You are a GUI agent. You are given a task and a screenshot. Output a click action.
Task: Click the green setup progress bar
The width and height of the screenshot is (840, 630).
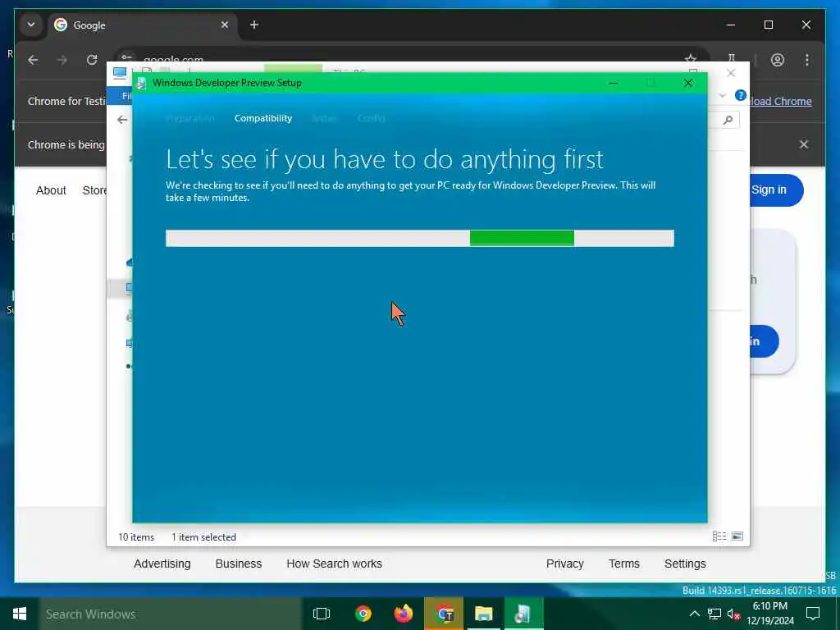point(419,239)
